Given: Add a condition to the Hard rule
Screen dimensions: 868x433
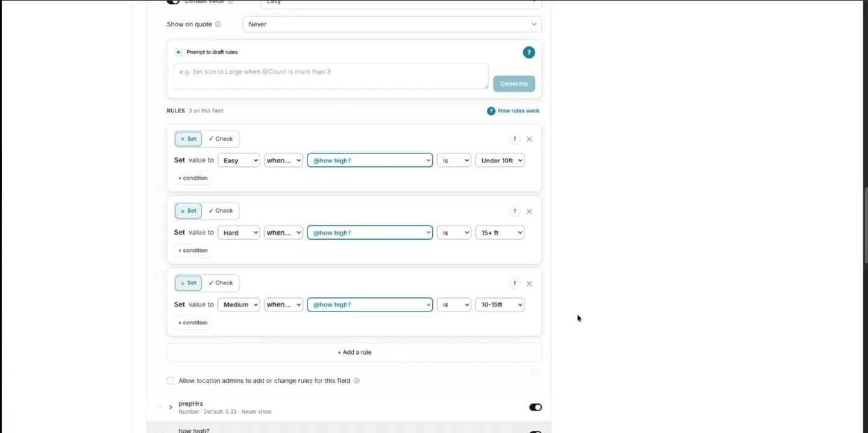Looking at the screenshot, I should [x=193, y=251].
